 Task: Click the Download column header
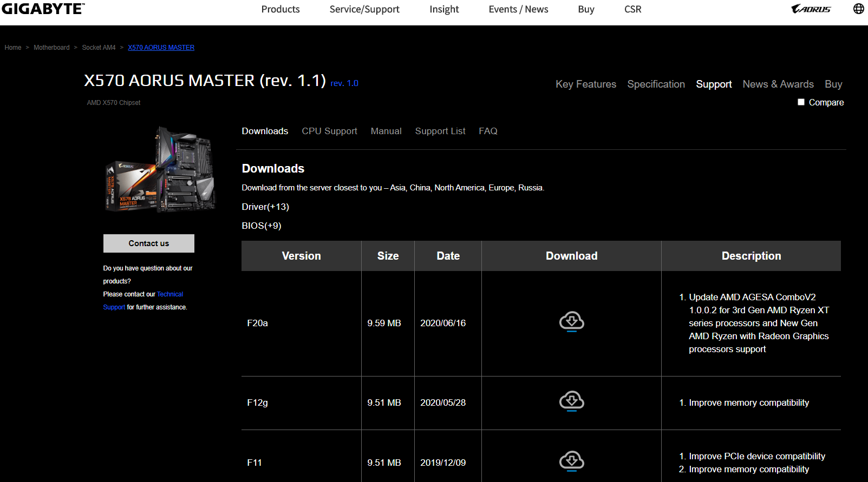point(571,256)
